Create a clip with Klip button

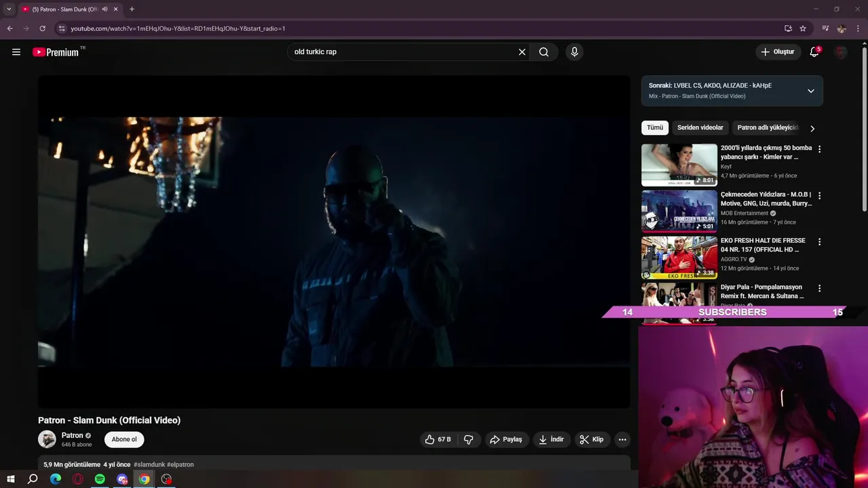click(x=591, y=439)
